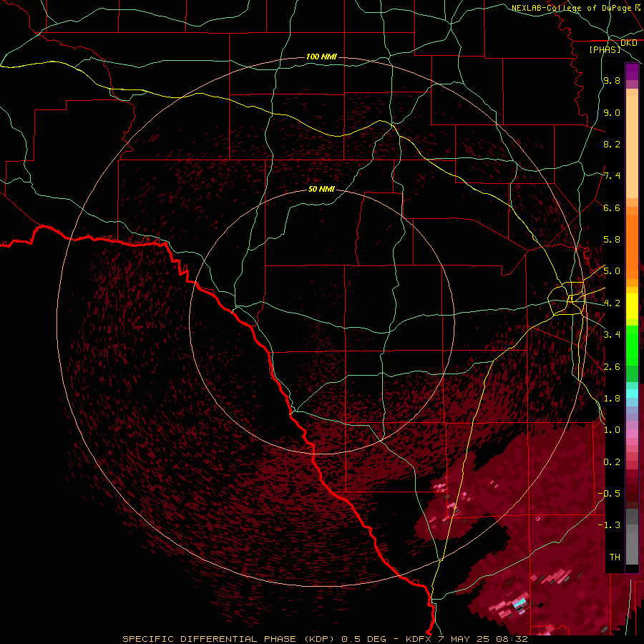Click the KDFX 7 MAY 25 08:32 timestamp
The image size is (644, 644).
click(467, 639)
